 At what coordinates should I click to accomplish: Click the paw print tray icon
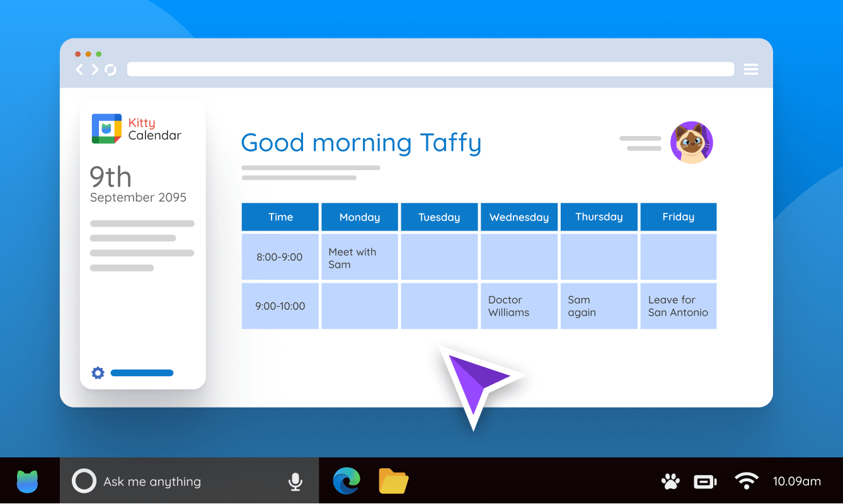[670, 482]
